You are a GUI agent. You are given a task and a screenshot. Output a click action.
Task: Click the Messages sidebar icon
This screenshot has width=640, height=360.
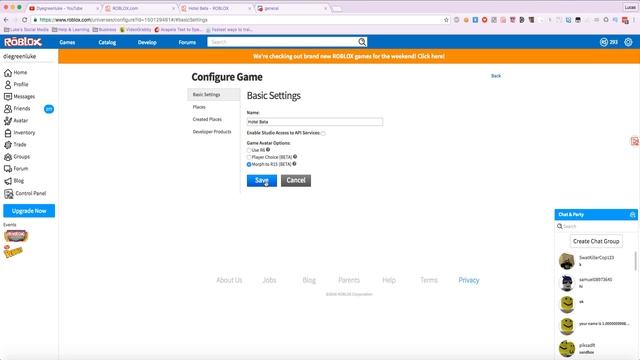coord(8,97)
